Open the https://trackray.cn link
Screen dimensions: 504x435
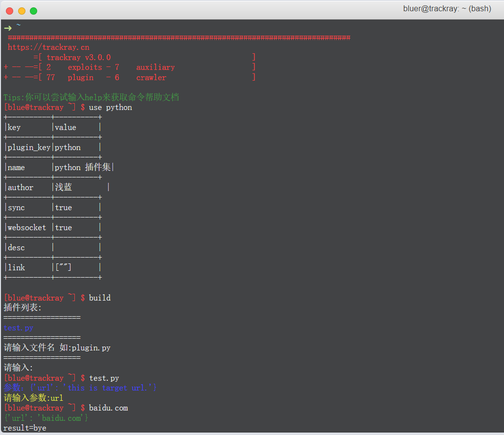click(x=48, y=47)
